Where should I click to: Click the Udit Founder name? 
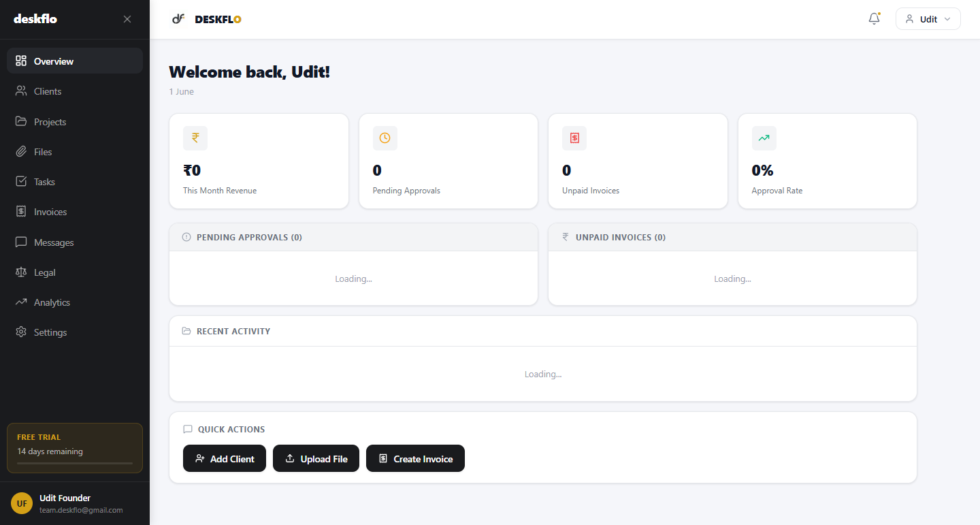pyautogui.click(x=65, y=498)
